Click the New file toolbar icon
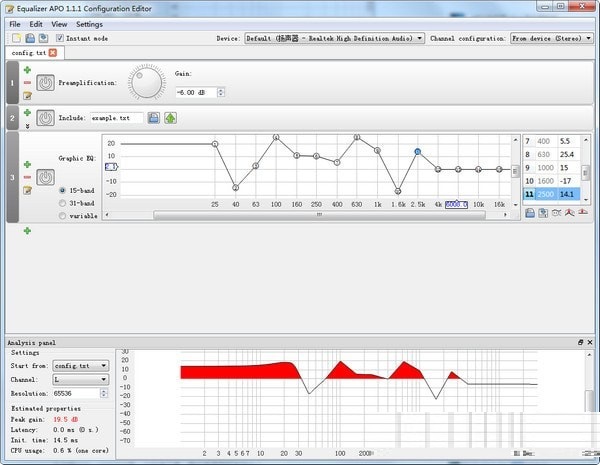600x465 pixels. (x=16, y=38)
